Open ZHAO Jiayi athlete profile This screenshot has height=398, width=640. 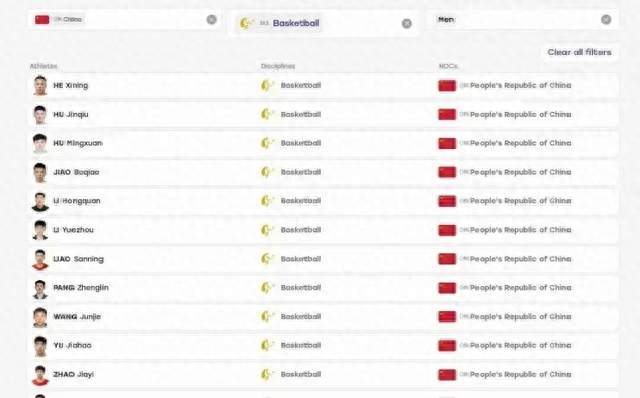pyautogui.click(x=73, y=374)
